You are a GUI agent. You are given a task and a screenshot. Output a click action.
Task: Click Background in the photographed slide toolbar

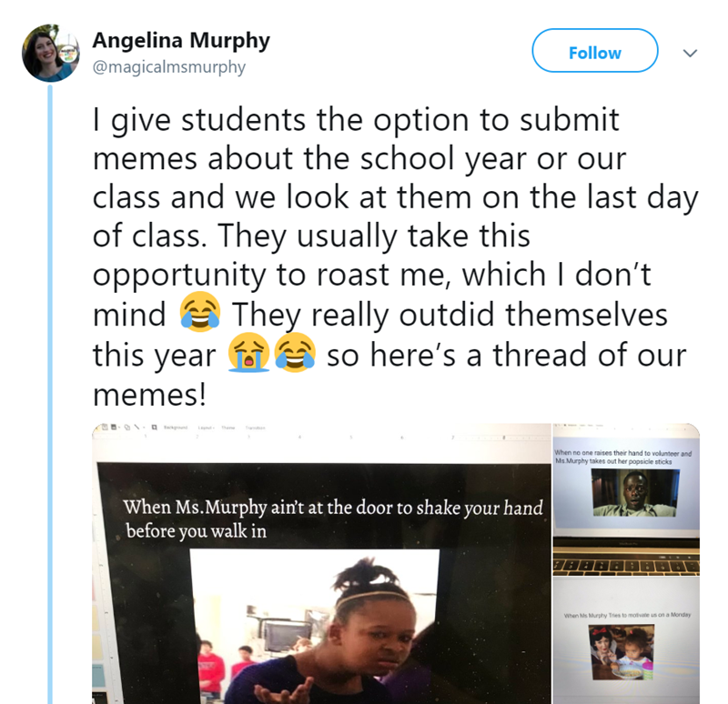[x=177, y=427]
